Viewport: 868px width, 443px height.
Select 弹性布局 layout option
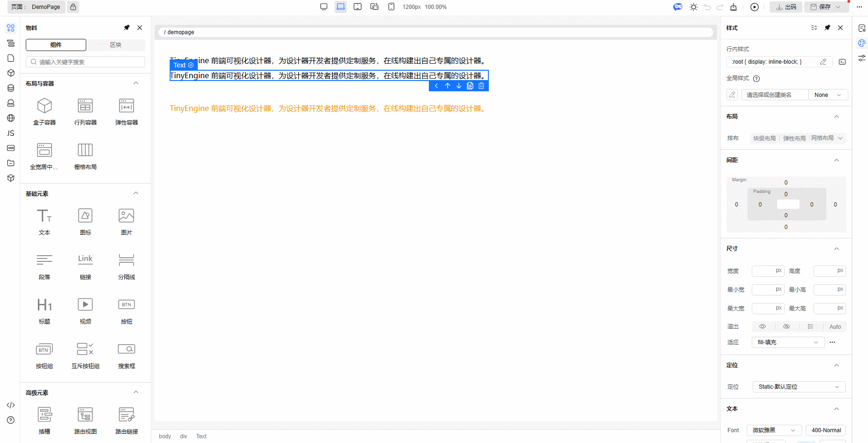pyautogui.click(x=794, y=138)
